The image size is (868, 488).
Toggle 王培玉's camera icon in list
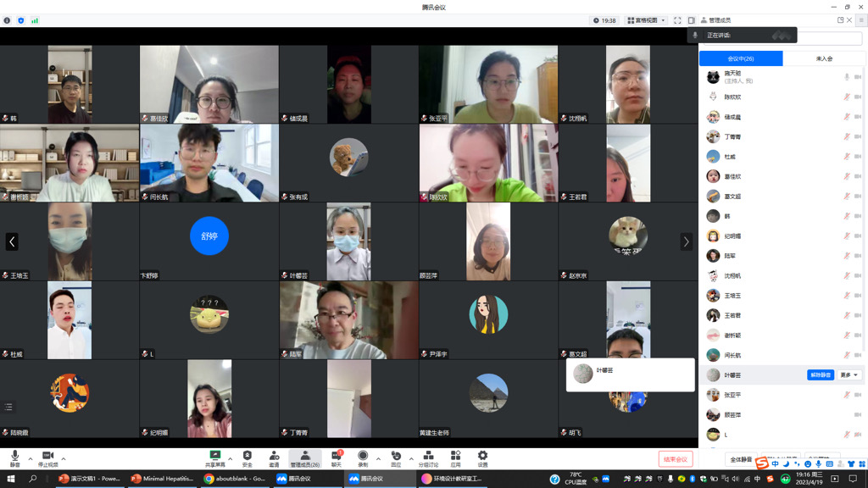pos(858,296)
